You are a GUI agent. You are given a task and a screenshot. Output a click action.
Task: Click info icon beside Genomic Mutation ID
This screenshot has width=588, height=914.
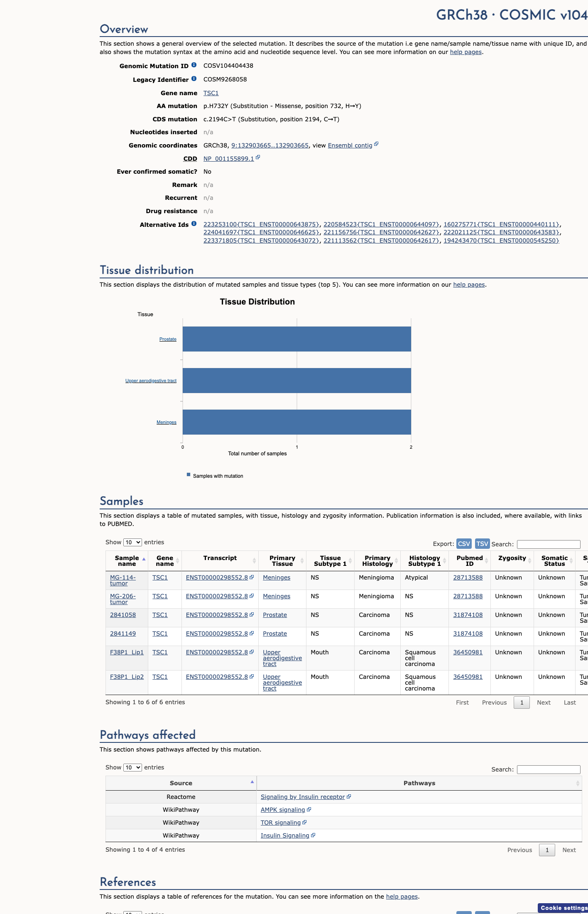coord(194,65)
